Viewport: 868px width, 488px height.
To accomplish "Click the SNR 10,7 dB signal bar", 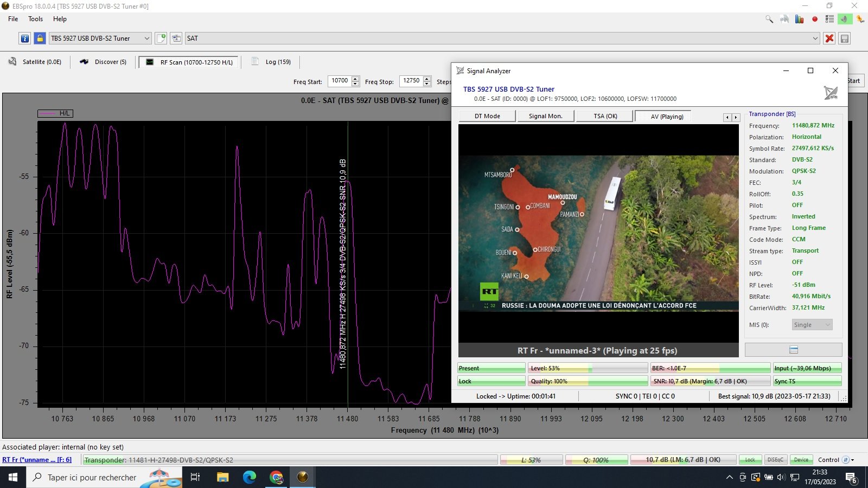I will point(710,381).
